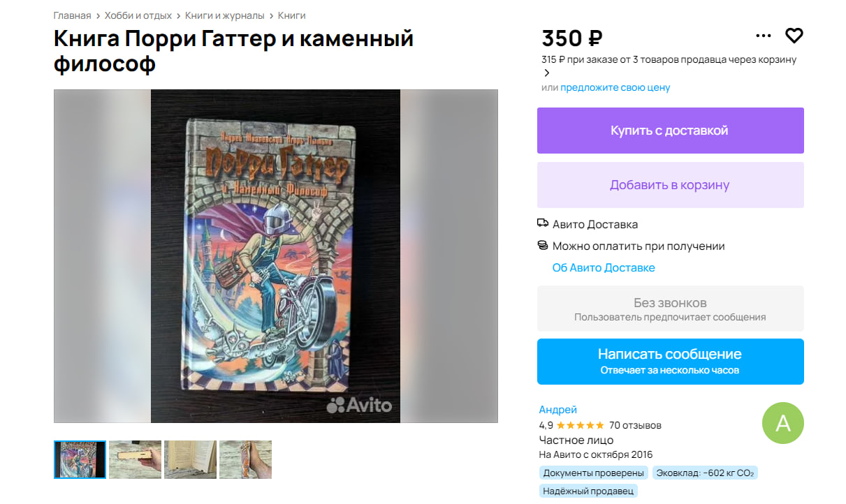846x504 pixels.
Task: Click the seller avatar circle with letter A
Action: [x=783, y=423]
